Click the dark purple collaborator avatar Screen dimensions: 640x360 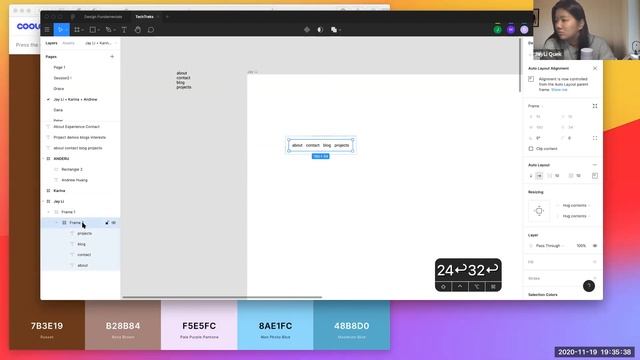pos(511,29)
